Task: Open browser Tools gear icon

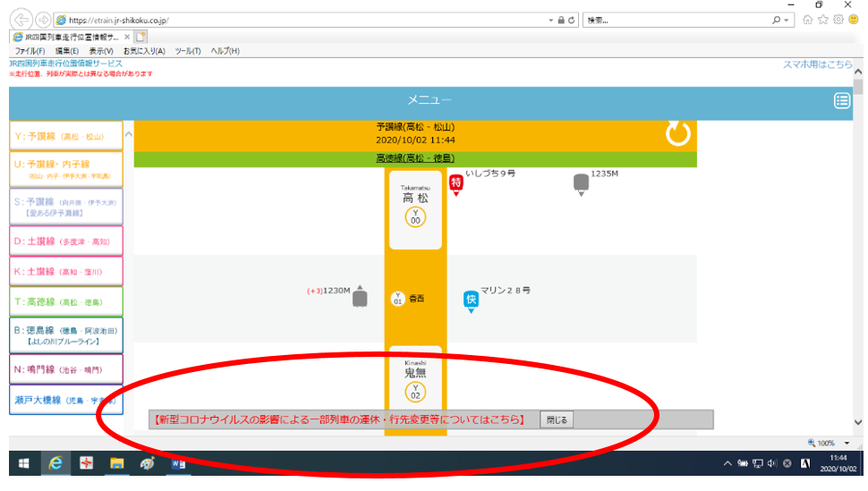Action: tap(838, 20)
